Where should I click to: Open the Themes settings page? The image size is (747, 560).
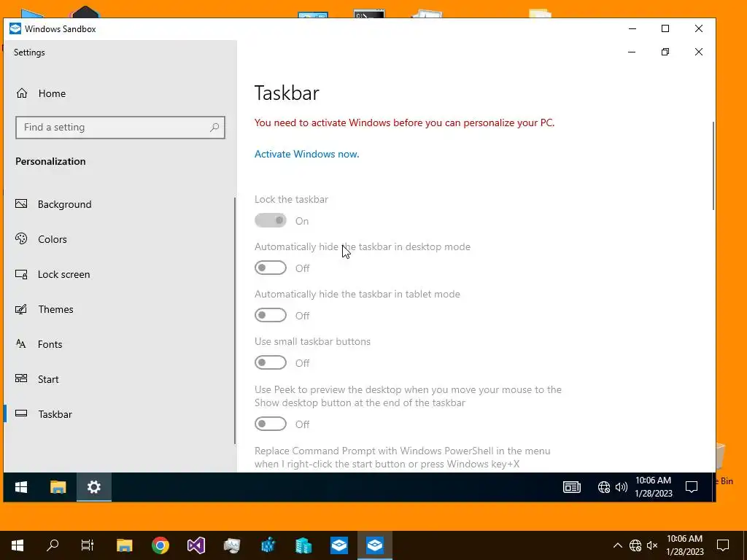(x=44, y=309)
